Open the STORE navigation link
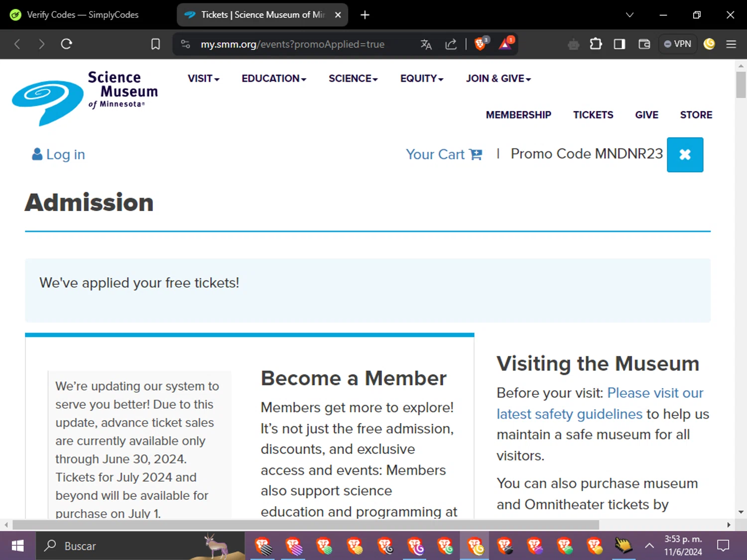Screen dimensions: 747x560 tap(696, 115)
